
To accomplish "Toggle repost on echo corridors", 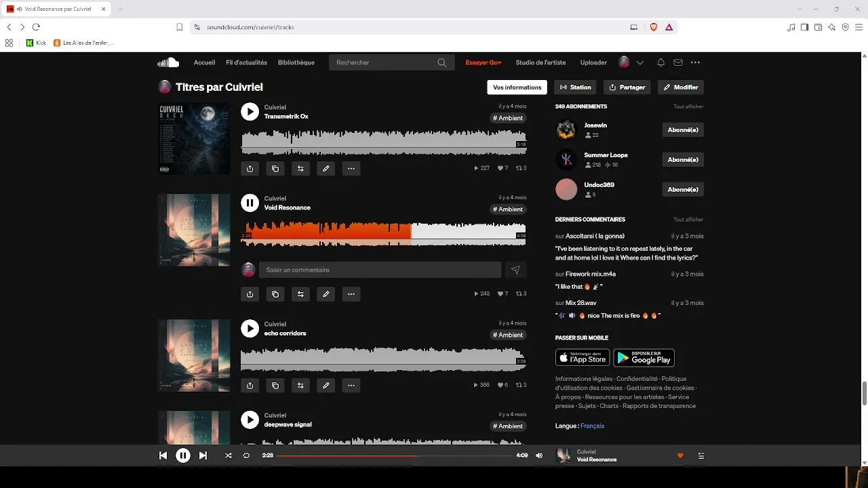I will [300, 386].
